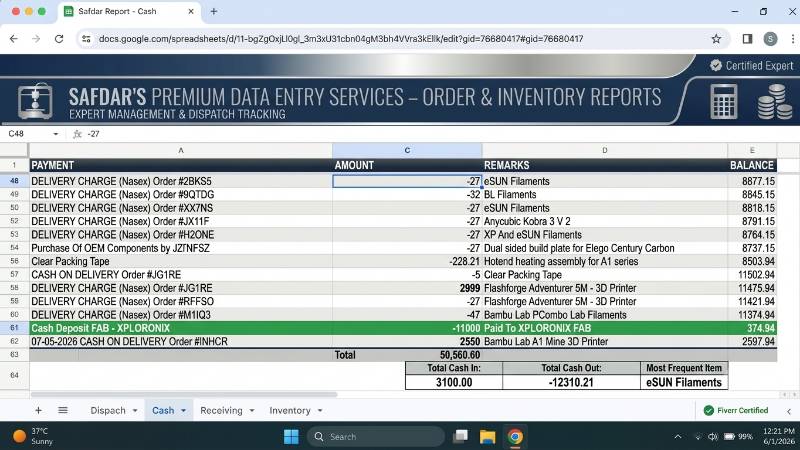Click amount cell '-228.21'
Screen dimensions: 800x450
(x=407, y=261)
